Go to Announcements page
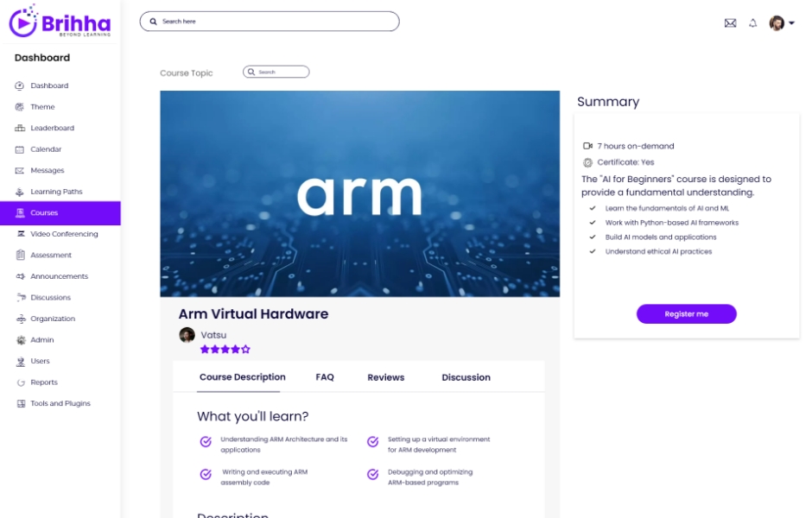 60,276
